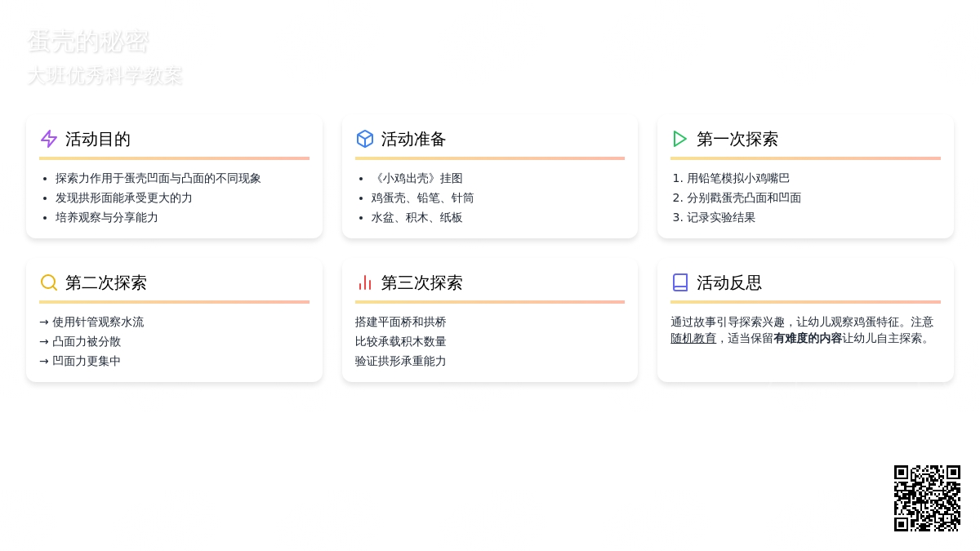The image size is (980, 551).
Task: Click the page title 蛋壳的秘密
Action: pyautogui.click(x=88, y=42)
